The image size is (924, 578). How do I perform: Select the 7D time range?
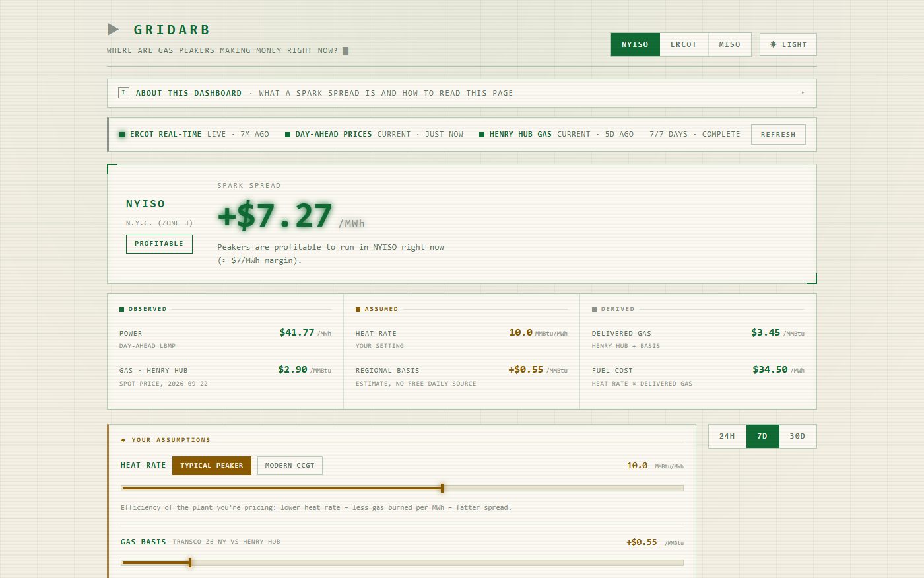762,436
